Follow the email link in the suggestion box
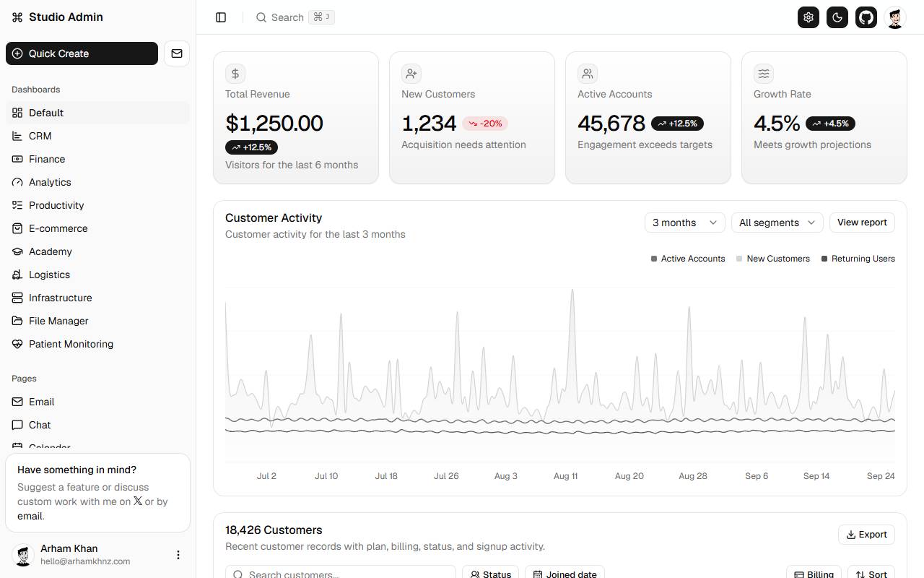Image resolution: width=924 pixels, height=578 pixels. pos(30,516)
